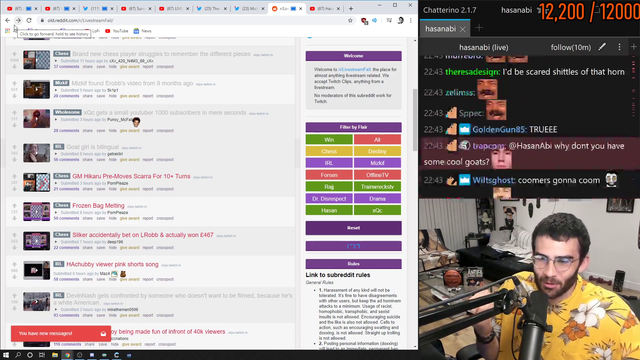Close the hasanabi Chatterino tab

pyautogui.click(x=462, y=29)
